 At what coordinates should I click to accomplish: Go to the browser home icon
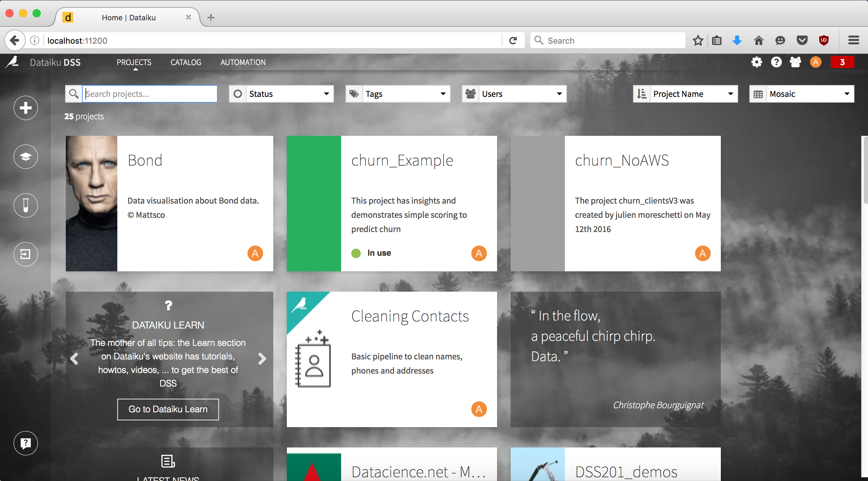(759, 41)
